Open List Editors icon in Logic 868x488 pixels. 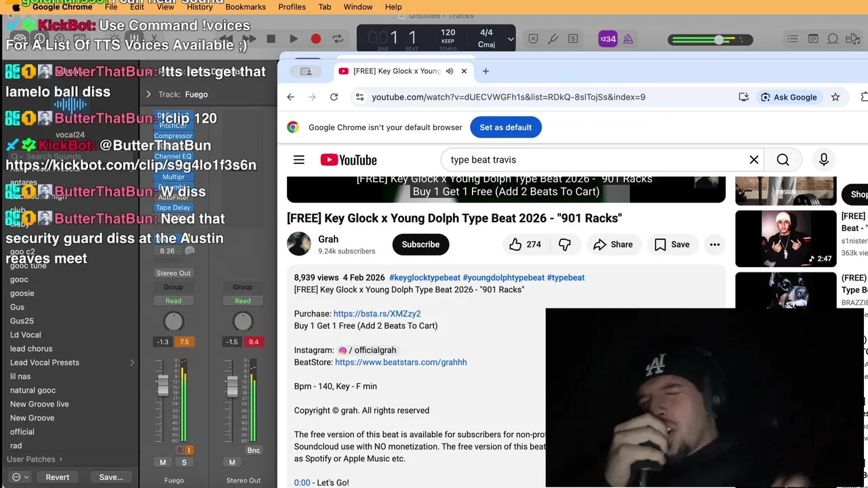pos(792,39)
